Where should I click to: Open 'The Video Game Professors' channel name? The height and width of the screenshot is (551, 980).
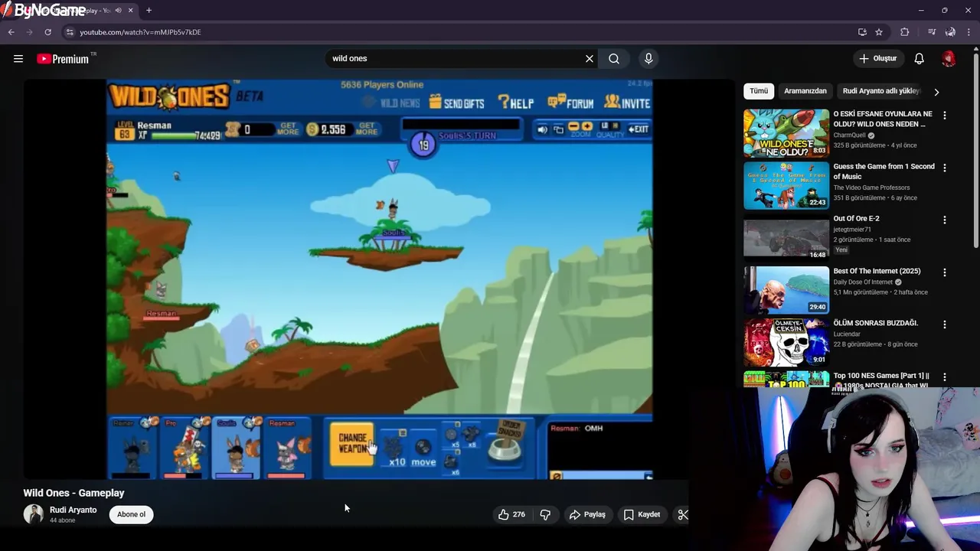tap(871, 187)
